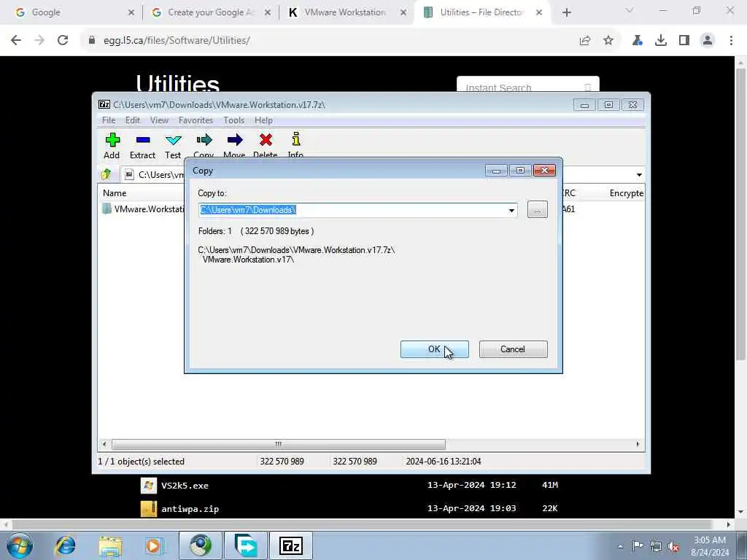
Task: Click the Move toolbar arrow icon
Action: [x=234, y=140]
